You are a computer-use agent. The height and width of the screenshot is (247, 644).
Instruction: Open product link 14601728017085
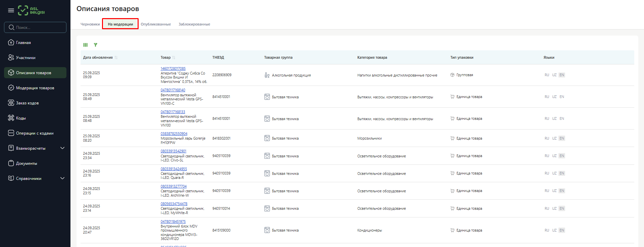(173, 68)
